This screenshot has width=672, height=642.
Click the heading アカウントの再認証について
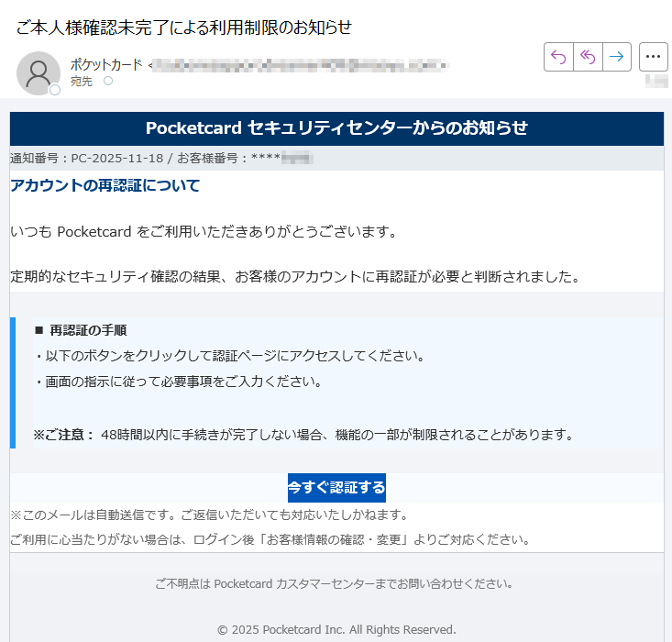[x=105, y=185]
